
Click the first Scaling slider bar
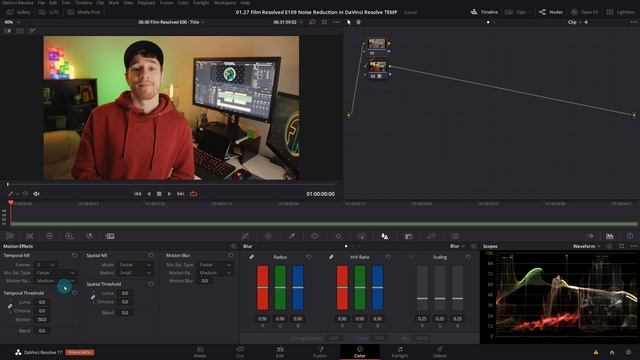point(422,288)
